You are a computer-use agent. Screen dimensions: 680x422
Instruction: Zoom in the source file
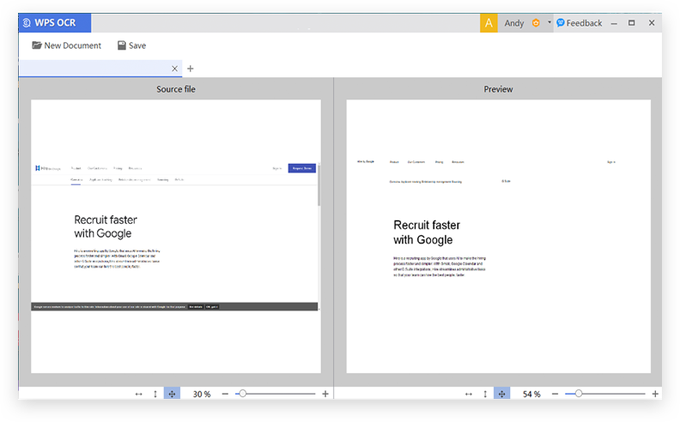click(x=325, y=394)
